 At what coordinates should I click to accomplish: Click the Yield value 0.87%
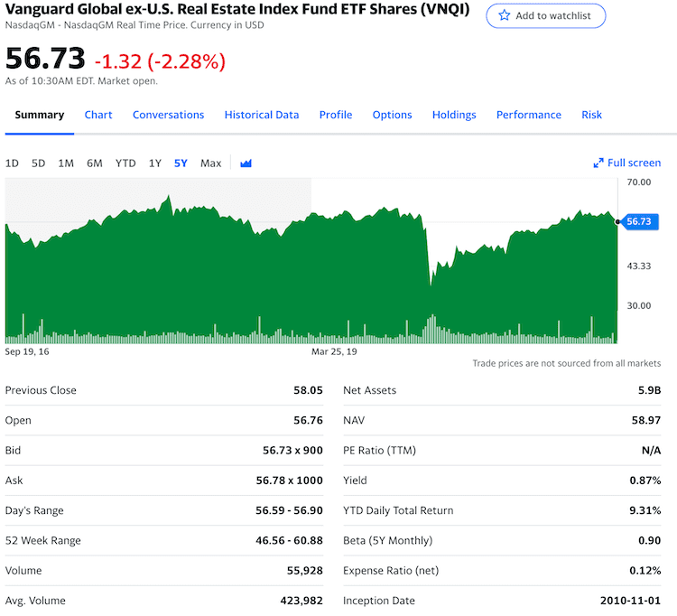coord(645,481)
